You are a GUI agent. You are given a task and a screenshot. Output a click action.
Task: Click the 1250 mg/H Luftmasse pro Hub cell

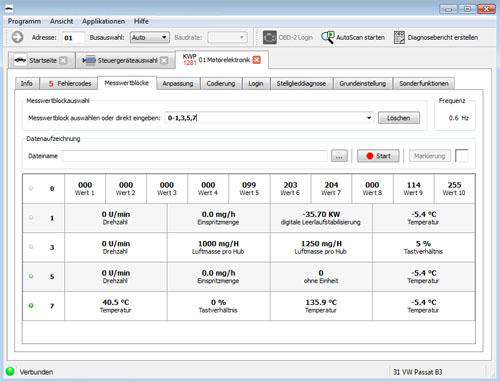coord(321,247)
